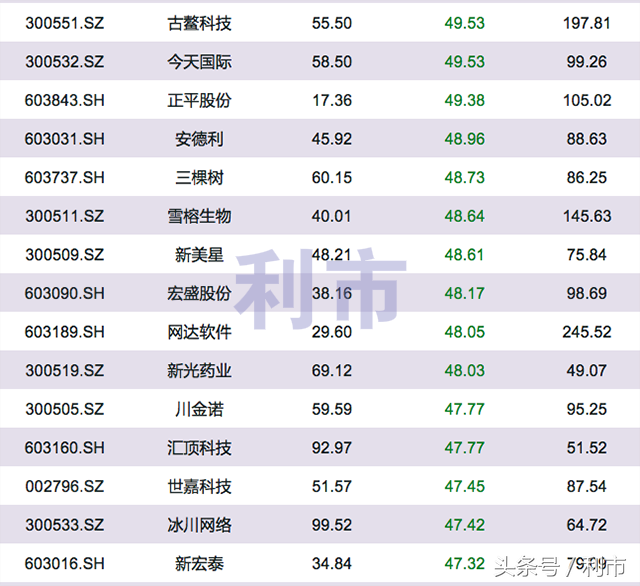This screenshot has width=640, height=586.
Task: Click value 99.26 in 今天国际 row
Action: click(587, 62)
